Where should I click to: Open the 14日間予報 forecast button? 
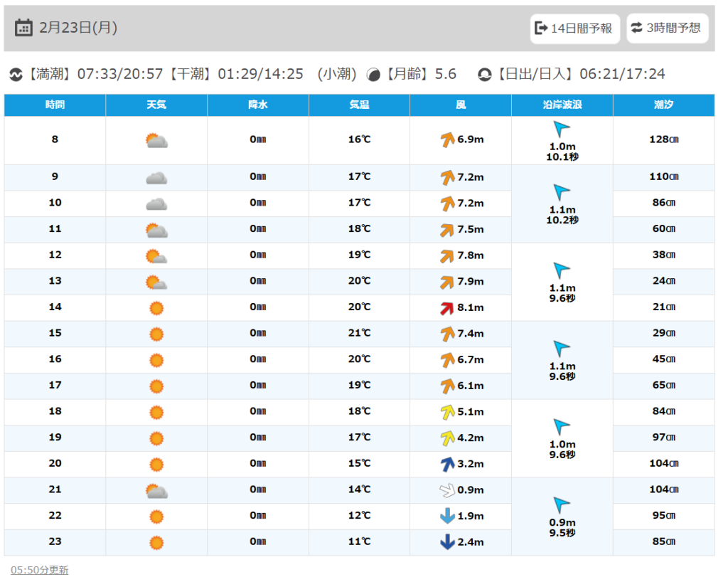574,28
